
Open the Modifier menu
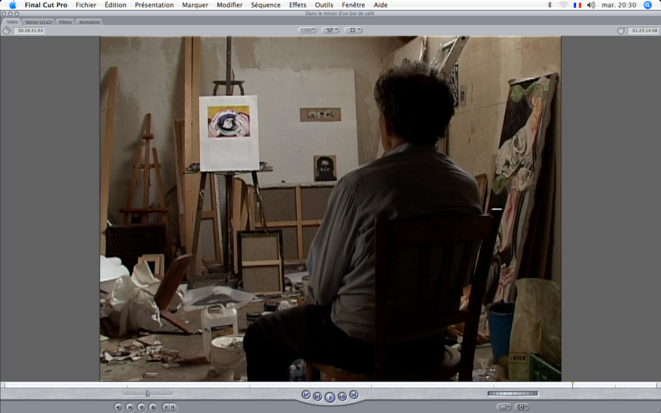229,5
